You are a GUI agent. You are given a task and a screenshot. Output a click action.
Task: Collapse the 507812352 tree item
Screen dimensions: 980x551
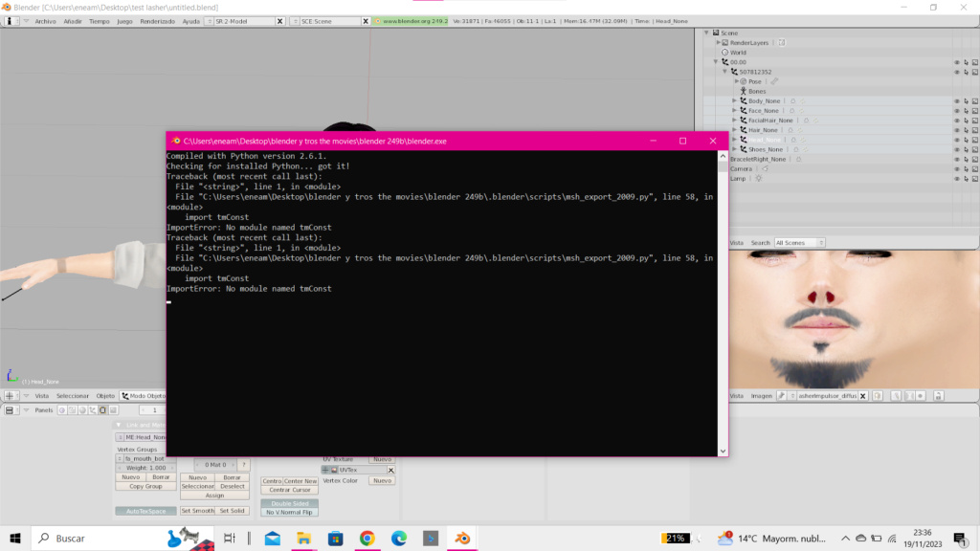(725, 72)
